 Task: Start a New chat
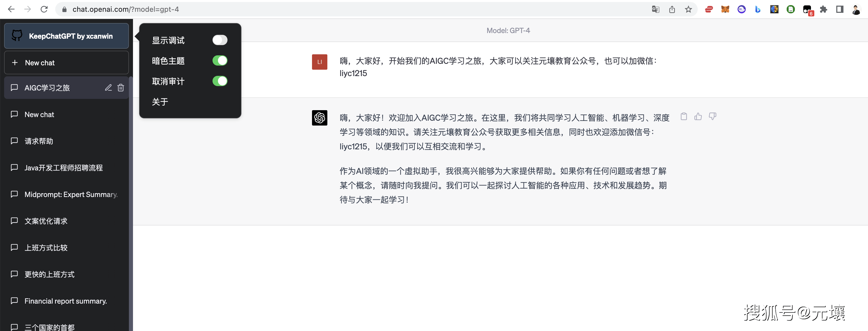[x=40, y=63]
